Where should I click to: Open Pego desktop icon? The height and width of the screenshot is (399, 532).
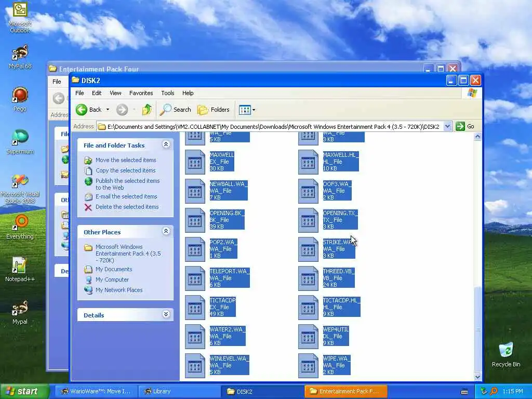click(20, 99)
